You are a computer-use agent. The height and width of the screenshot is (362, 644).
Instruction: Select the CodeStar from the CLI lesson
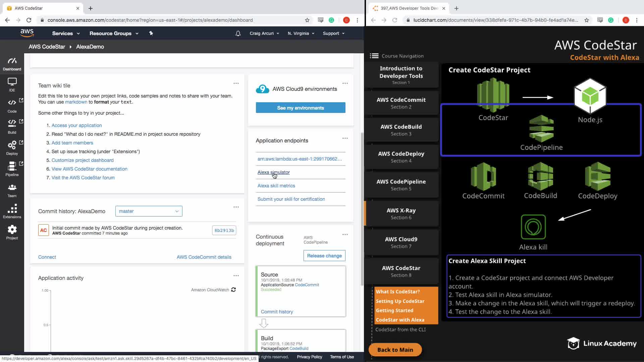400,329
